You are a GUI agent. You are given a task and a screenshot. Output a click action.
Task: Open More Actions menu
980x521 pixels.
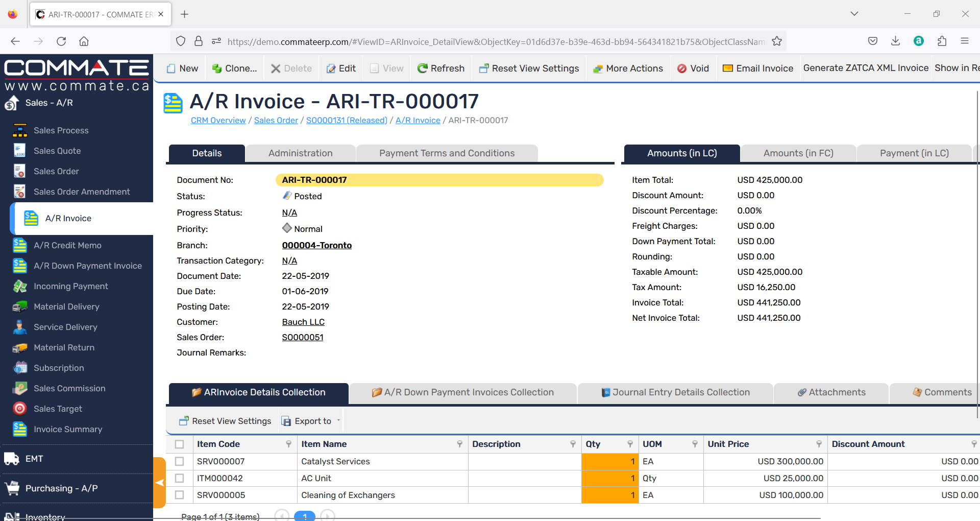[x=628, y=68]
